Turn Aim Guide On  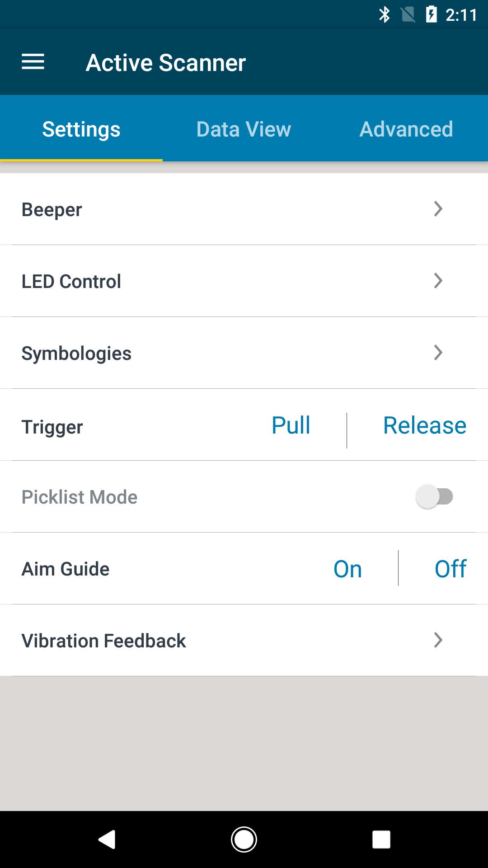(347, 569)
